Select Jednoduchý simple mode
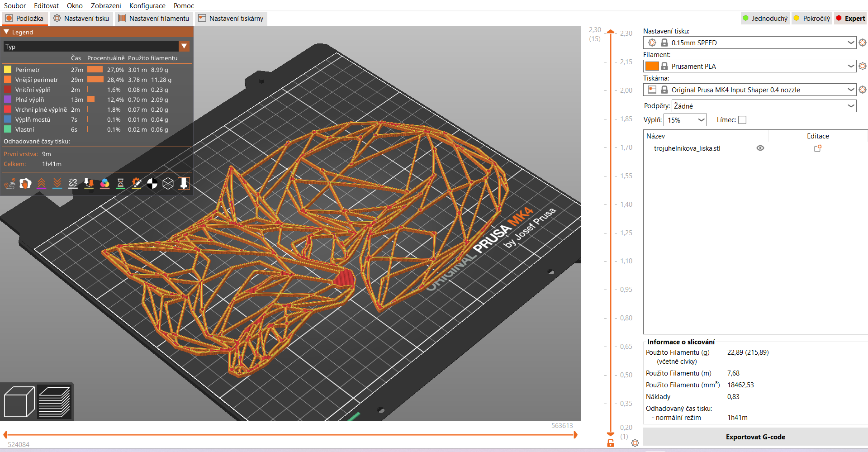The height and width of the screenshot is (452, 868). (765, 19)
